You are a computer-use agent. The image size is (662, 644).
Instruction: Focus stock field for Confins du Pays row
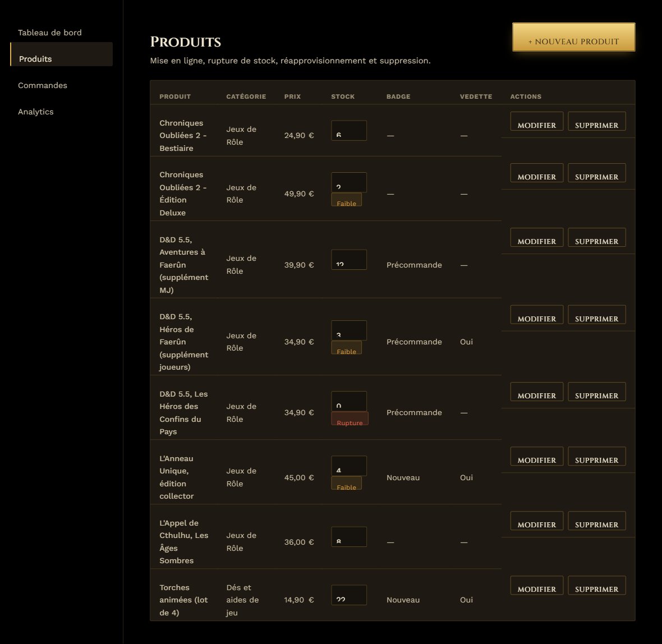coord(349,401)
